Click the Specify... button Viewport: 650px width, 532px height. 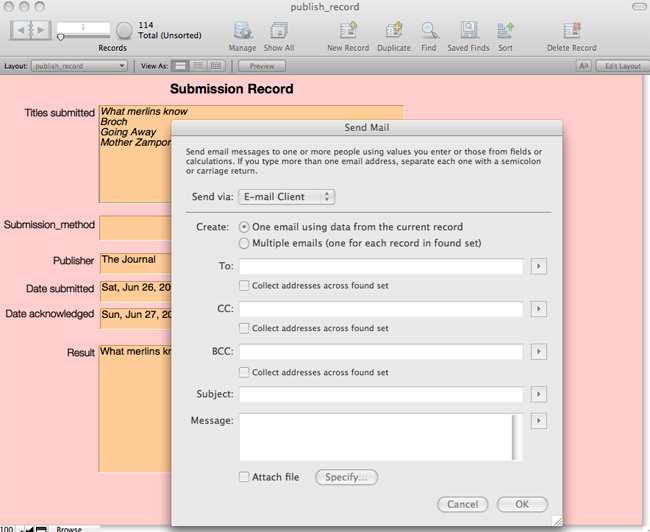tap(346, 477)
